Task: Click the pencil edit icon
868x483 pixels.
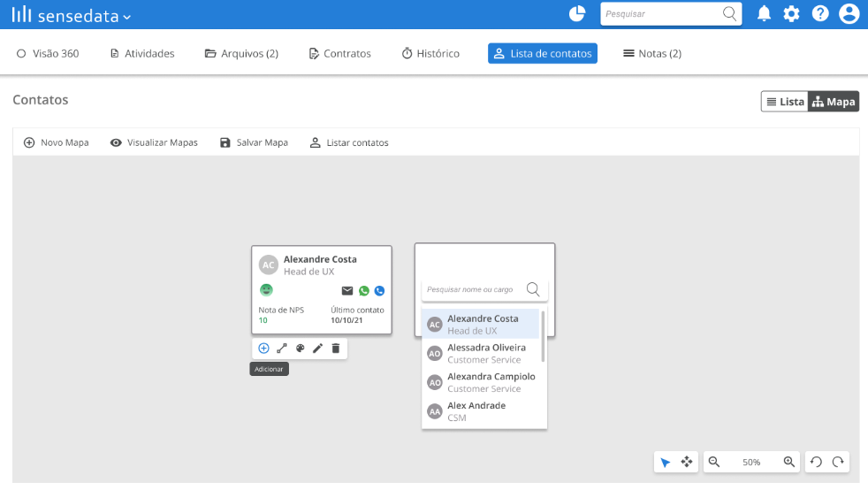Action: coord(317,349)
